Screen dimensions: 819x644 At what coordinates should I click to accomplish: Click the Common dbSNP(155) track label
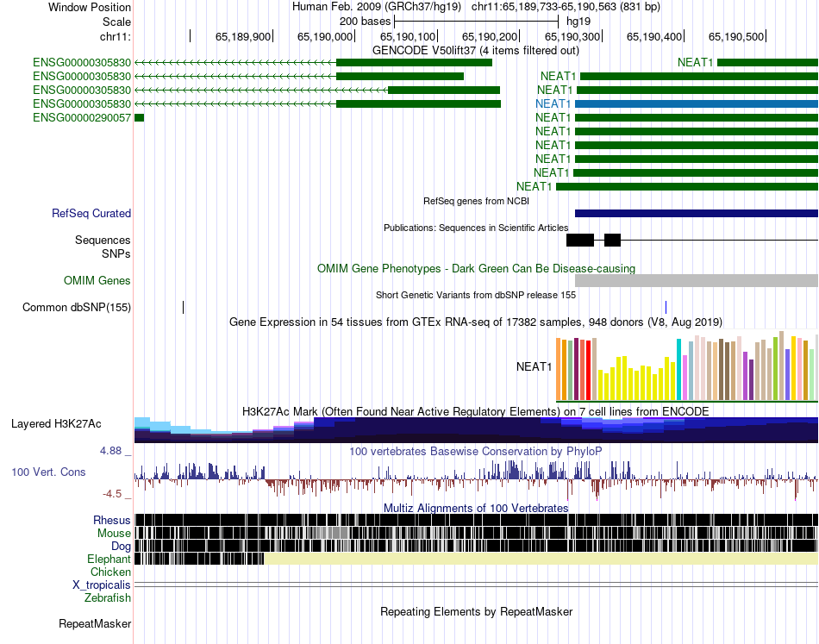tap(77, 307)
